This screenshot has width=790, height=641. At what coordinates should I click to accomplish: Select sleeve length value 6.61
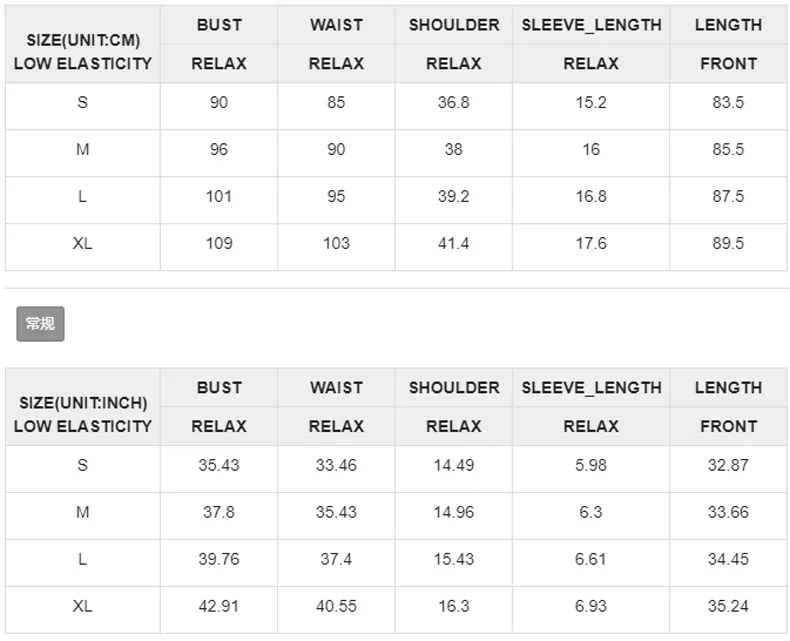pos(590,559)
